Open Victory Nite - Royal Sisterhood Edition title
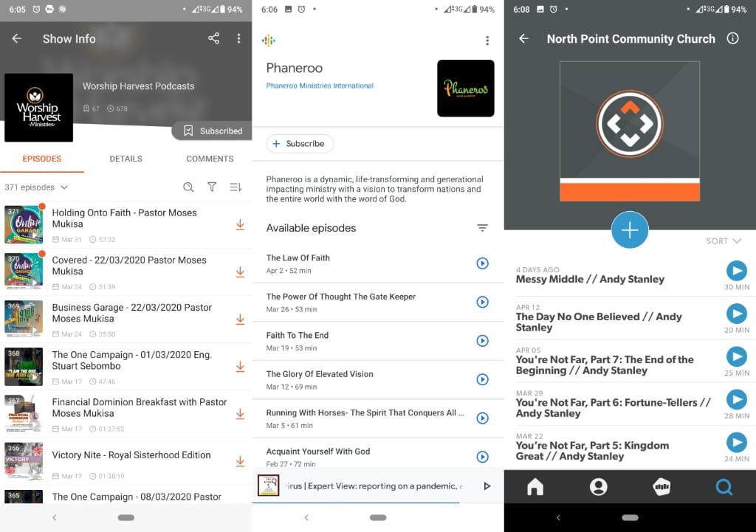 [131, 455]
